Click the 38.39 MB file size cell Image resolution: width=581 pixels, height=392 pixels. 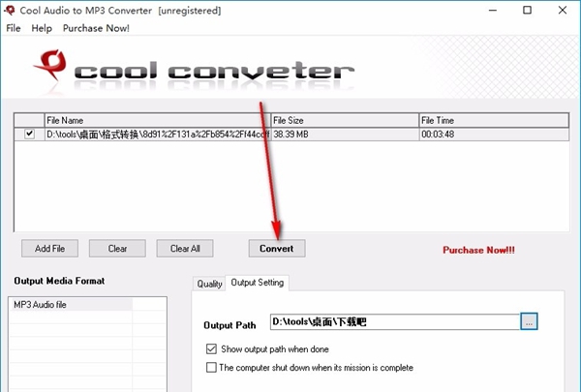345,135
